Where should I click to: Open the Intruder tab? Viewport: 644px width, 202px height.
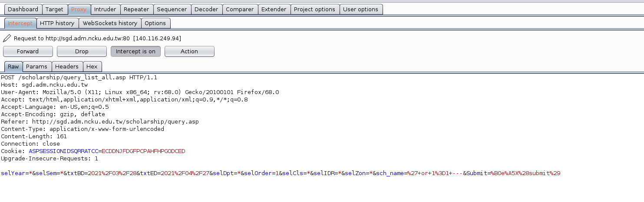coord(105,9)
